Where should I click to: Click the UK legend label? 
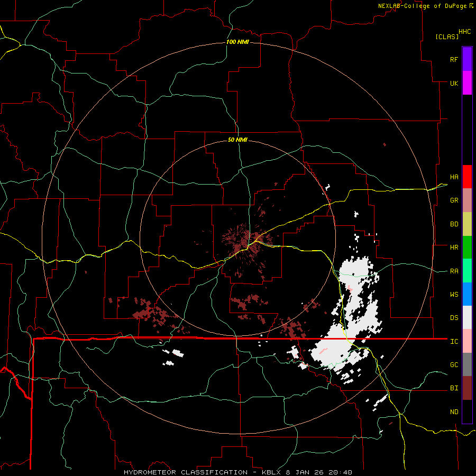pyautogui.click(x=454, y=83)
